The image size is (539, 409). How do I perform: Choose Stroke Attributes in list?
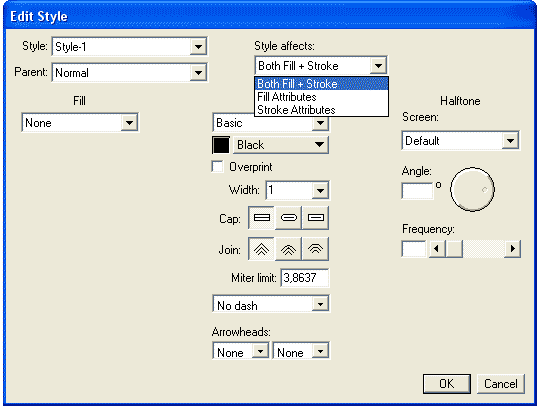321,110
